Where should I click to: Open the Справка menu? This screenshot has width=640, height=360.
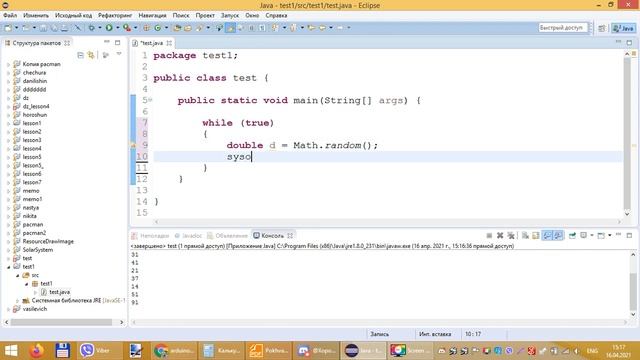(276, 16)
